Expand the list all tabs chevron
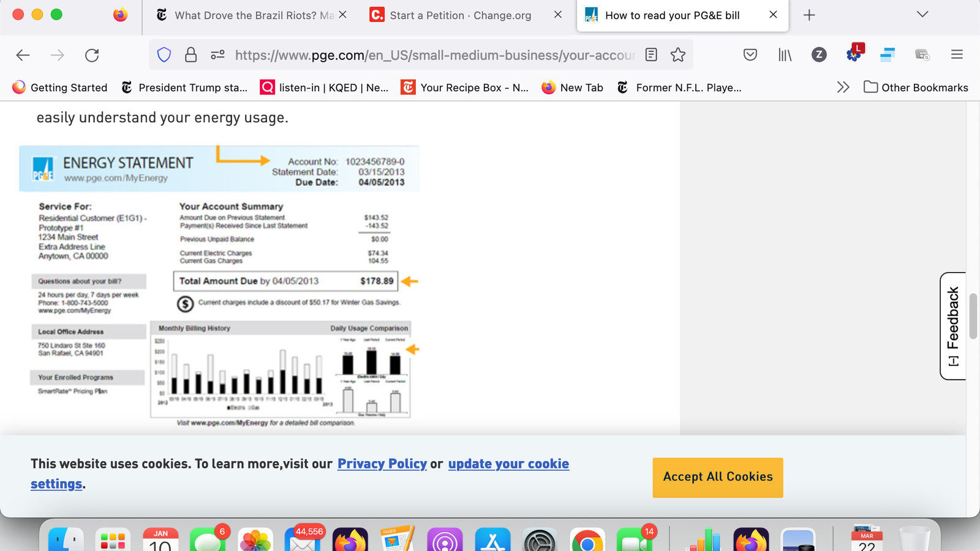 point(922,15)
